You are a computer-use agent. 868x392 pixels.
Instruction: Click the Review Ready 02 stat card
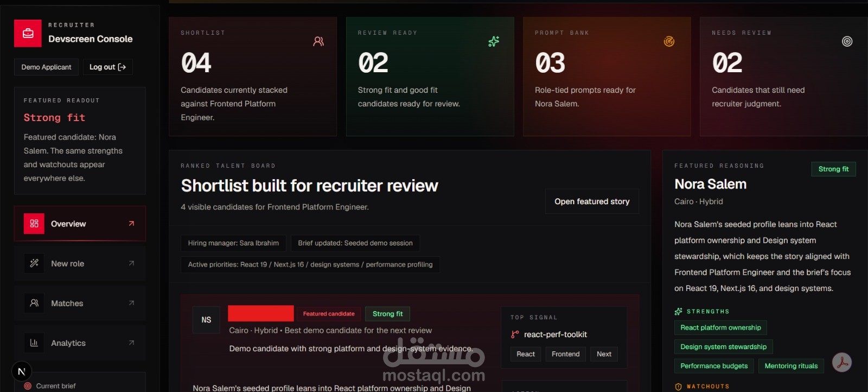[x=430, y=77]
